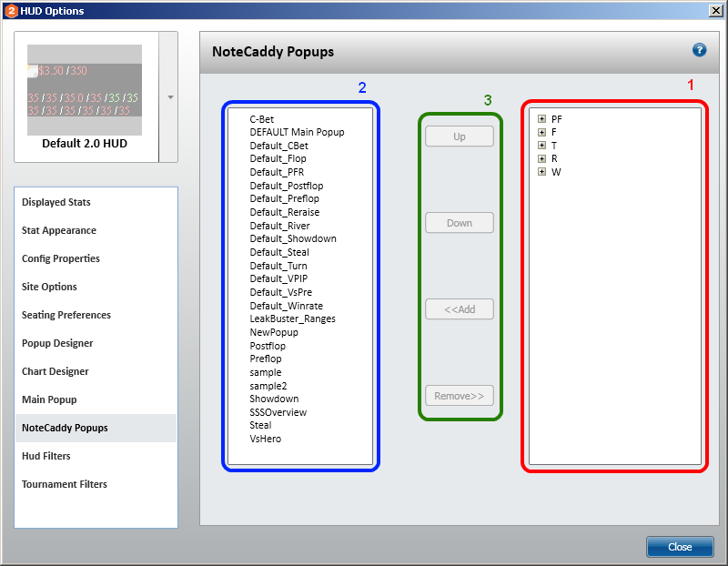The height and width of the screenshot is (566, 728).
Task: Select SSSOverview list item
Action: [x=278, y=412]
